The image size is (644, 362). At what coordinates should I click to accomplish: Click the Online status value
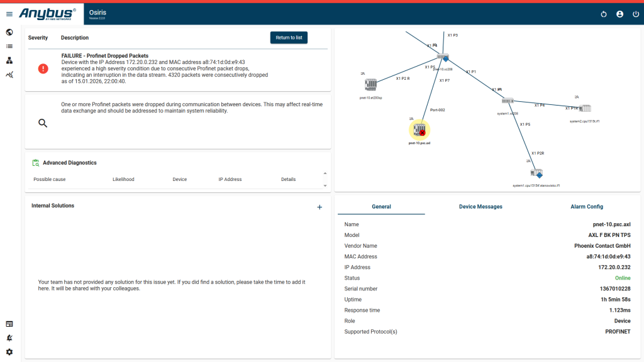623,278
